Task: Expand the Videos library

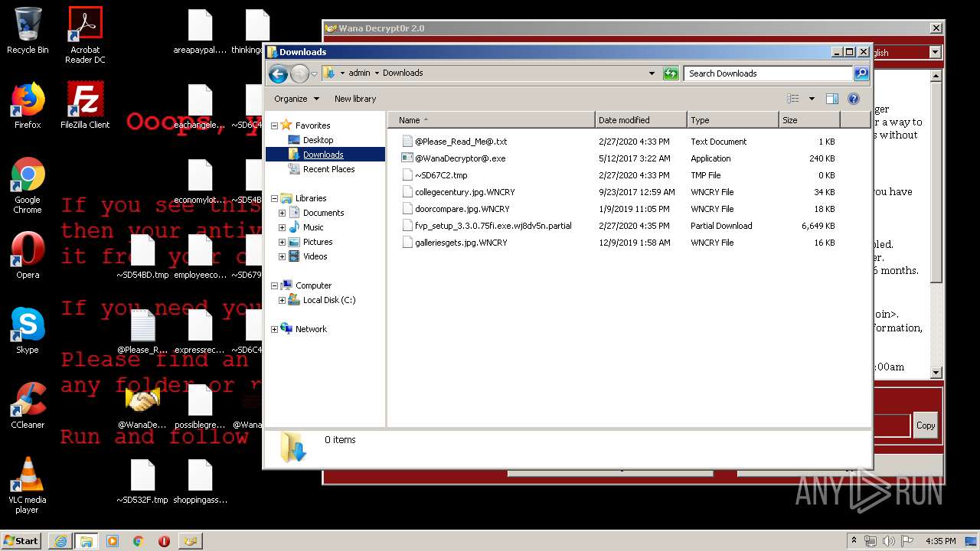Action: [282, 256]
